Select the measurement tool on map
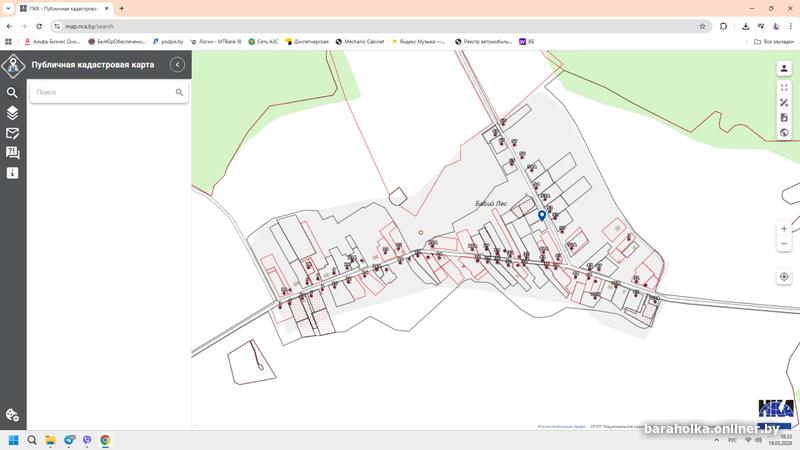This screenshot has width=800, height=450. tap(784, 103)
